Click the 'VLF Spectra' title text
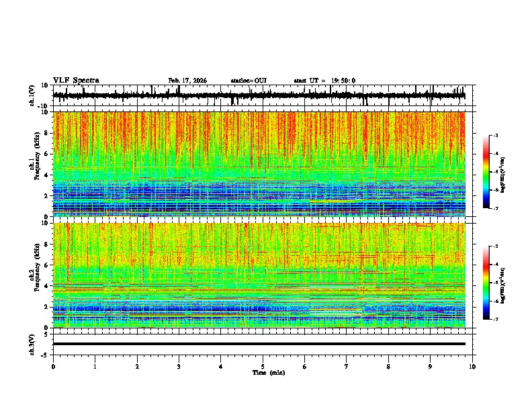The image size is (532, 411). pos(76,81)
